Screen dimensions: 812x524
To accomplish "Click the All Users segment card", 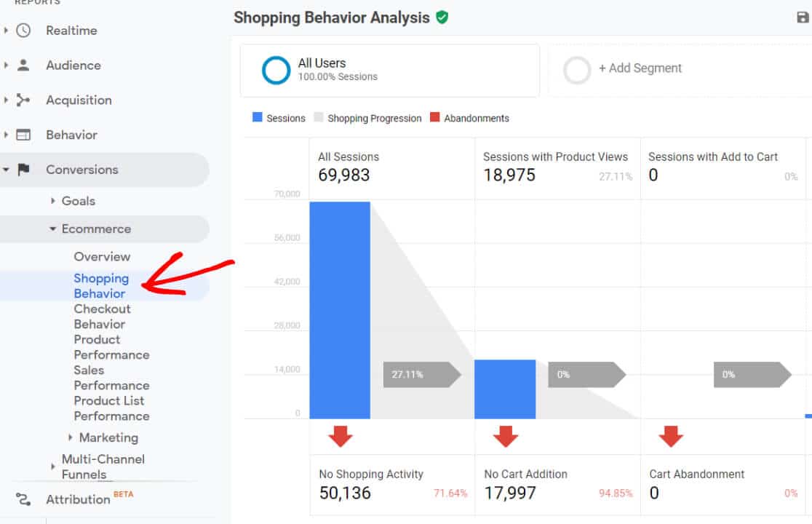I will pos(390,70).
